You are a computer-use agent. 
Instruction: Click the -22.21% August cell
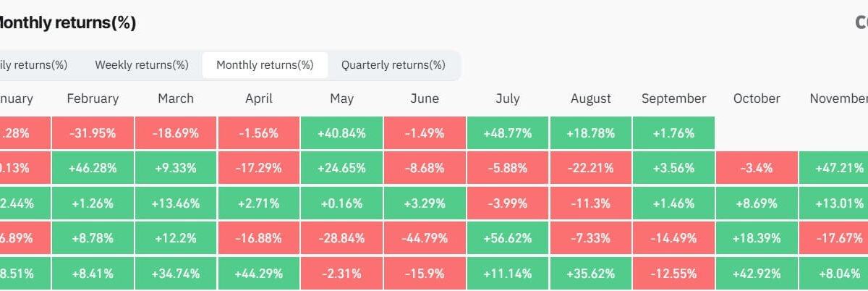591,168
